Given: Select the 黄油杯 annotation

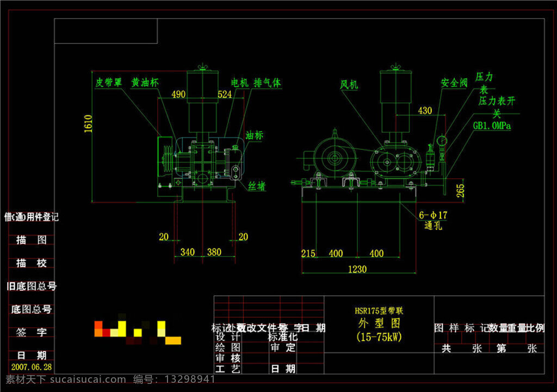Looking at the screenshot, I should coord(145,83).
